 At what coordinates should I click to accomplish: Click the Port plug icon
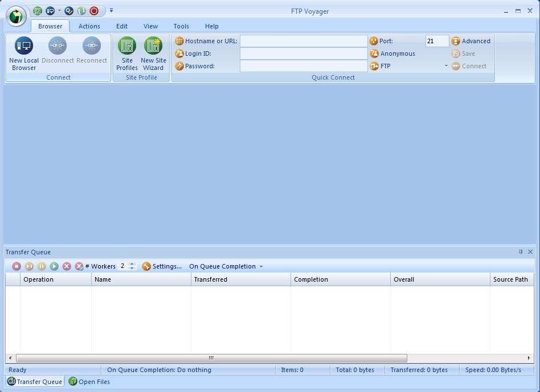374,41
